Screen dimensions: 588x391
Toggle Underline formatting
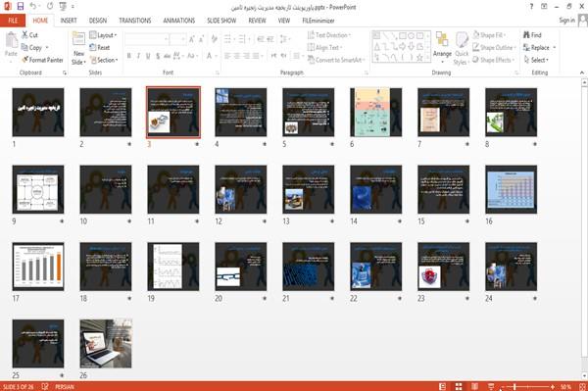pyautogui.click(x=148, y=56)
